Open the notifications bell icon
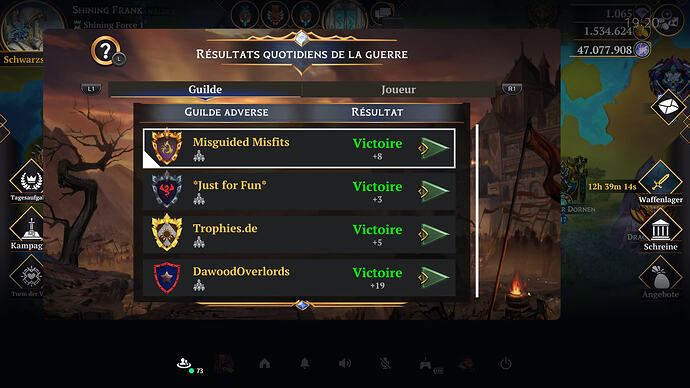This screenshot has width=690, height=388. click(x=305, y=363)
